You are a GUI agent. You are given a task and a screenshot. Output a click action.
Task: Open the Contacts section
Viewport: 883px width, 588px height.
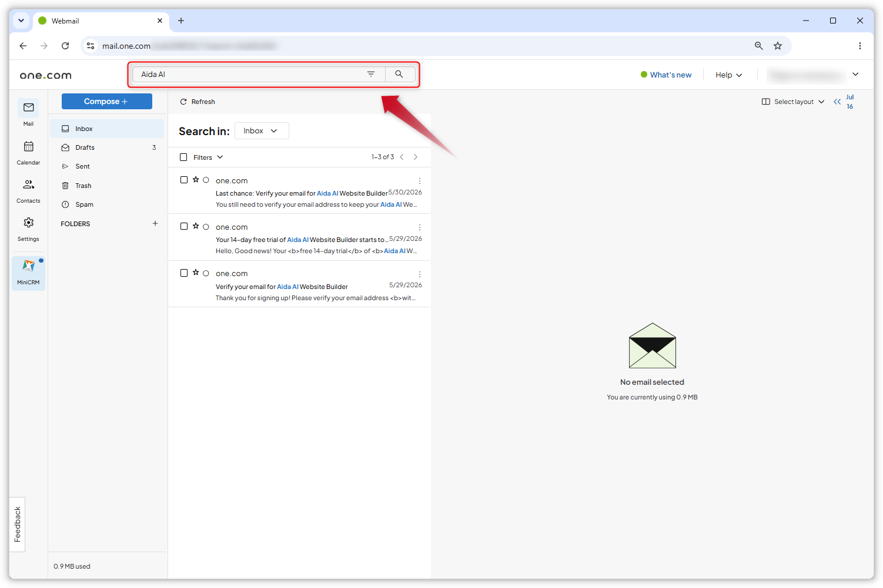click(28, 191)
